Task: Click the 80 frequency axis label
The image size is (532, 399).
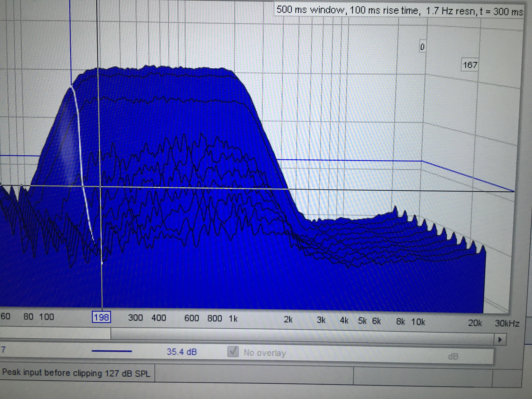Action: [28, 316]
